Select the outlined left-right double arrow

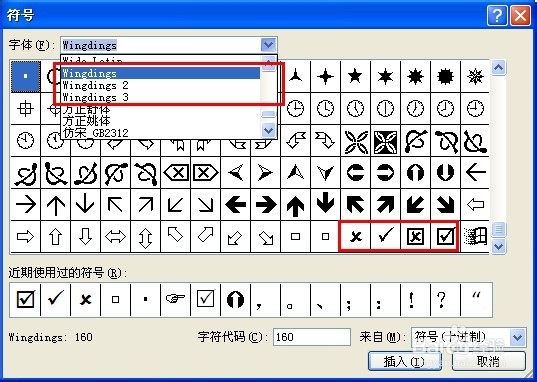[x=115, y=236]
